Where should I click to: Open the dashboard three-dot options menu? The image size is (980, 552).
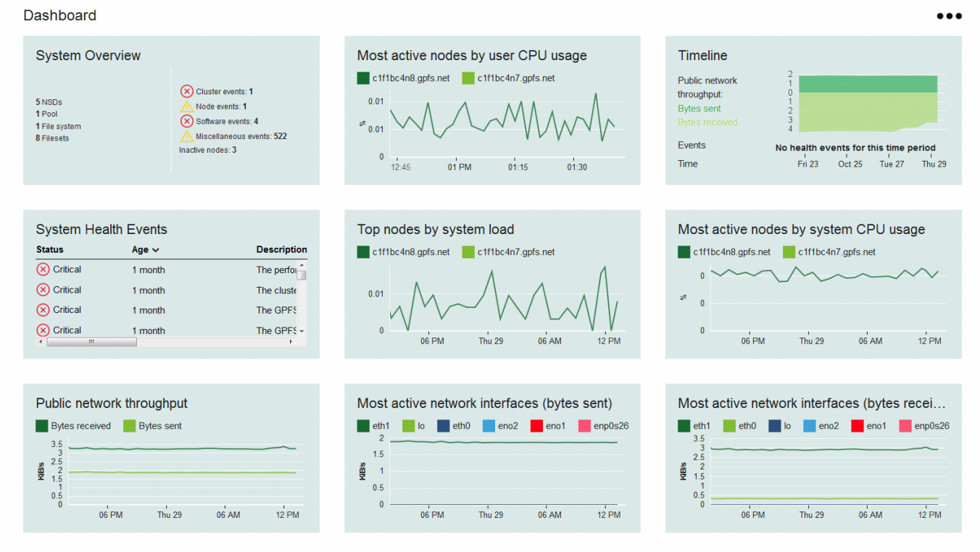[949, 16]
